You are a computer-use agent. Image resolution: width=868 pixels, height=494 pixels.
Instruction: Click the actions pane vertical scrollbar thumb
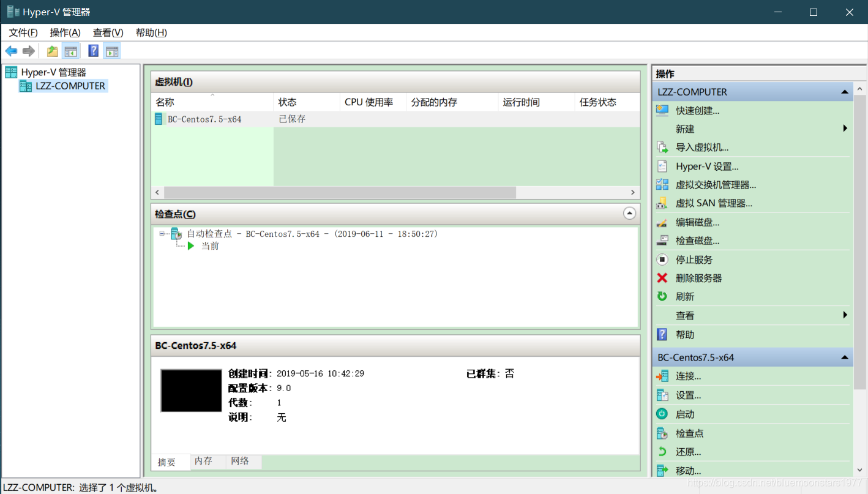(x=860, y=242)
